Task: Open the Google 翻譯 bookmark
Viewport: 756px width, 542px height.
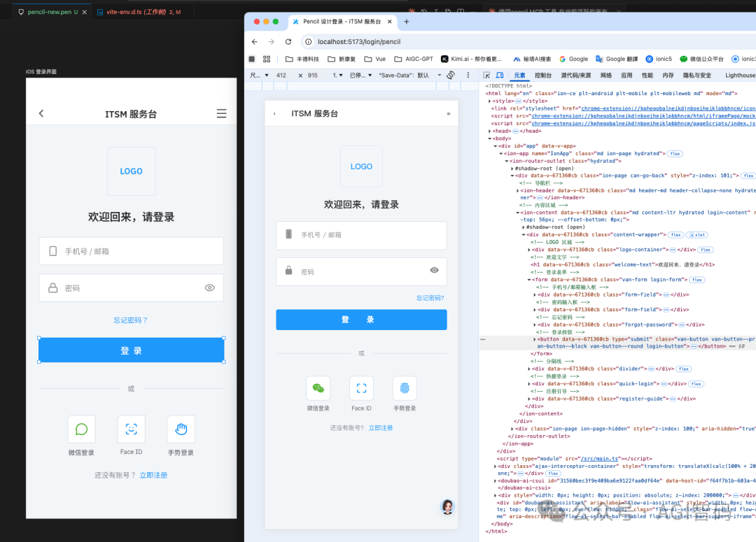Action: (x=617, y=59)
